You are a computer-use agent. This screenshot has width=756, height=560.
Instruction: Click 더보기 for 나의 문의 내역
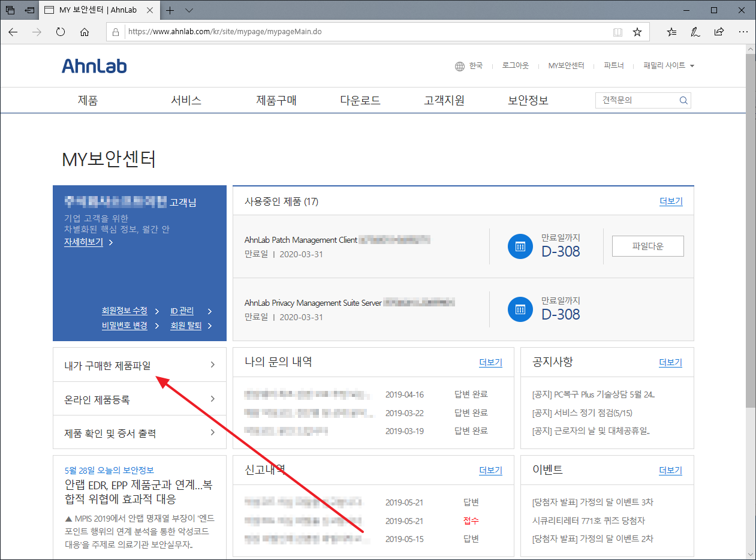pyautogui.click(x=490, y=363)
